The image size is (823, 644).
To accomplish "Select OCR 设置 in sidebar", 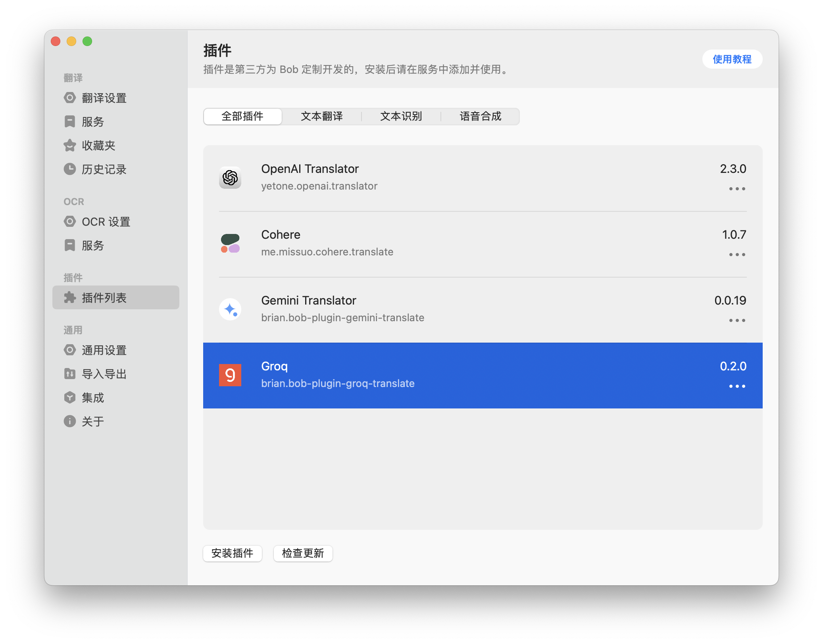I will [106, 222].
